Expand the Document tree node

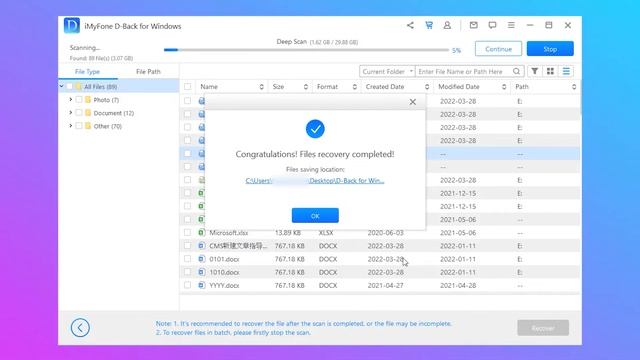click(x=71, y=113)
